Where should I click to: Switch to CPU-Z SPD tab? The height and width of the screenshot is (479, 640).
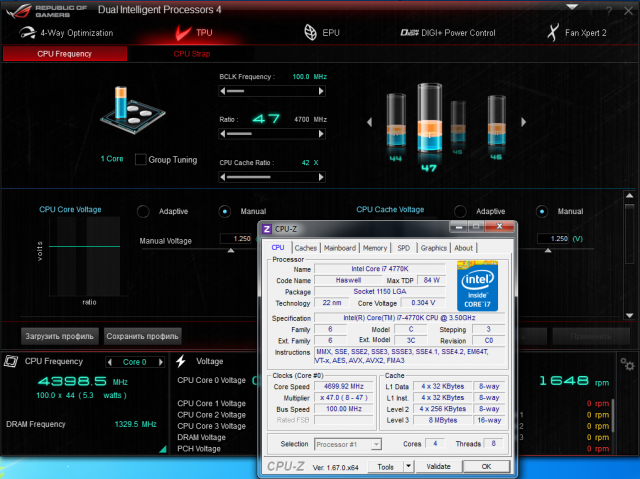coord(404,248)
